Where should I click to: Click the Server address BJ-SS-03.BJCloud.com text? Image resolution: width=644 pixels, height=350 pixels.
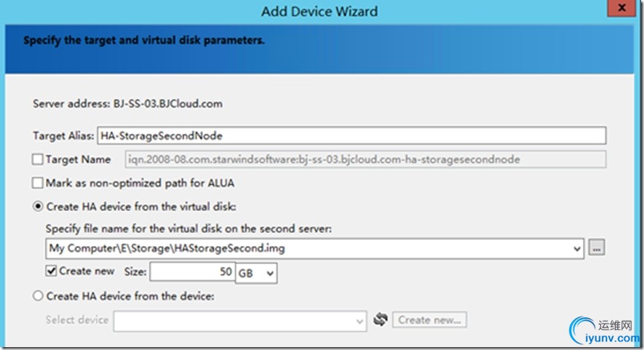coord(128,103)
